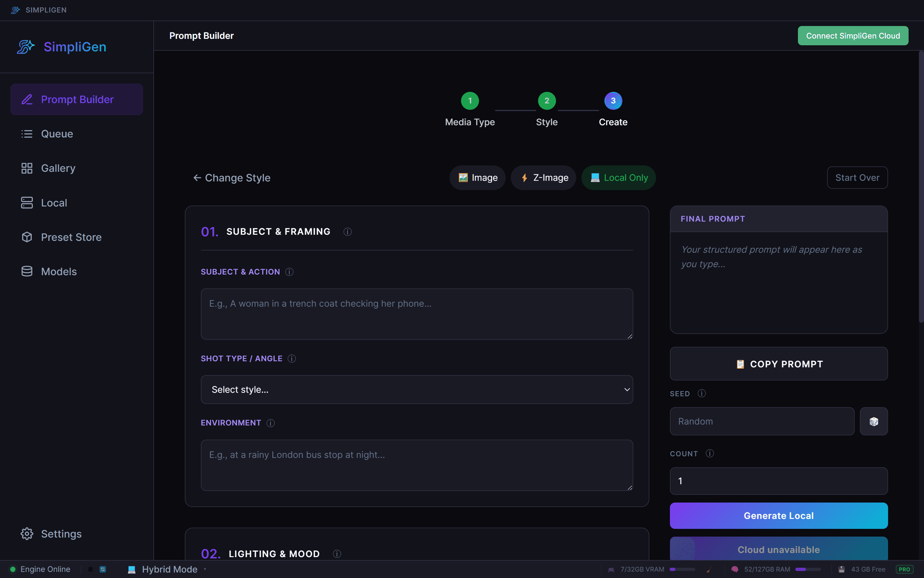Screen dimensions: 924x578
Task: Click the Preset Store box icon
Action: [27, 237]
